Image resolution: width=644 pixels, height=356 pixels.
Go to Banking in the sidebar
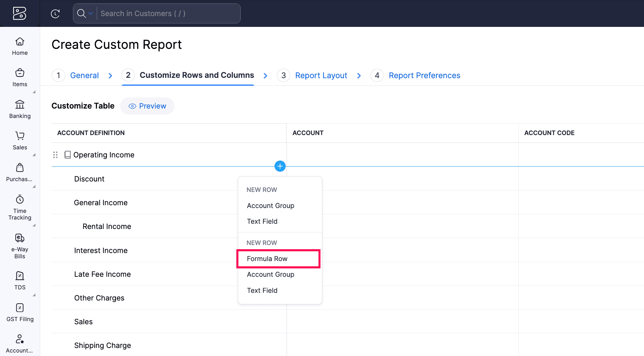20,109
